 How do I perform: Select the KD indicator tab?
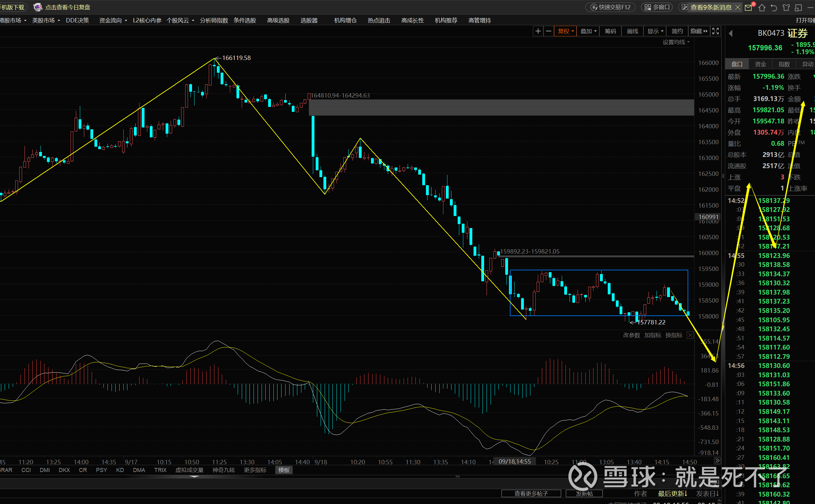(120, 470)
